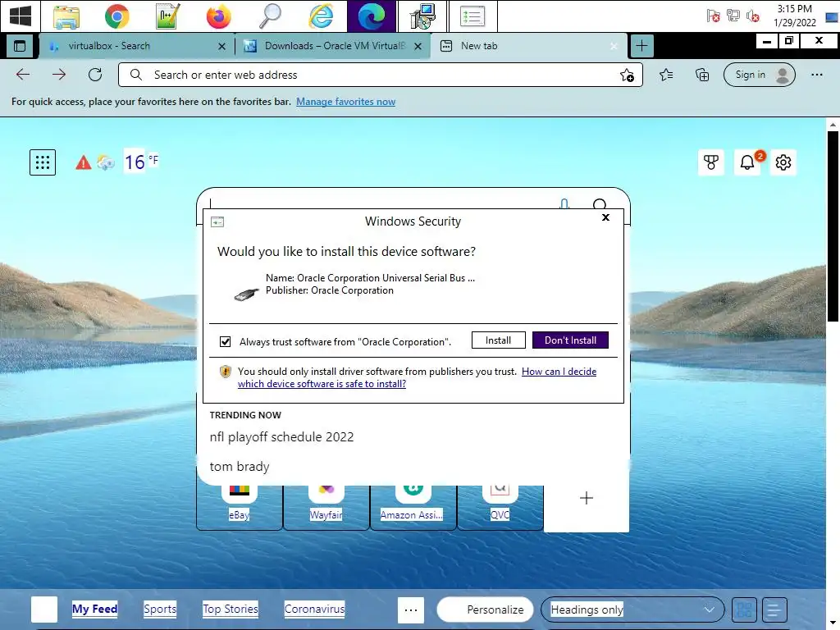
Task: Select the Top Stories feed tab
Action: point(231,609)
